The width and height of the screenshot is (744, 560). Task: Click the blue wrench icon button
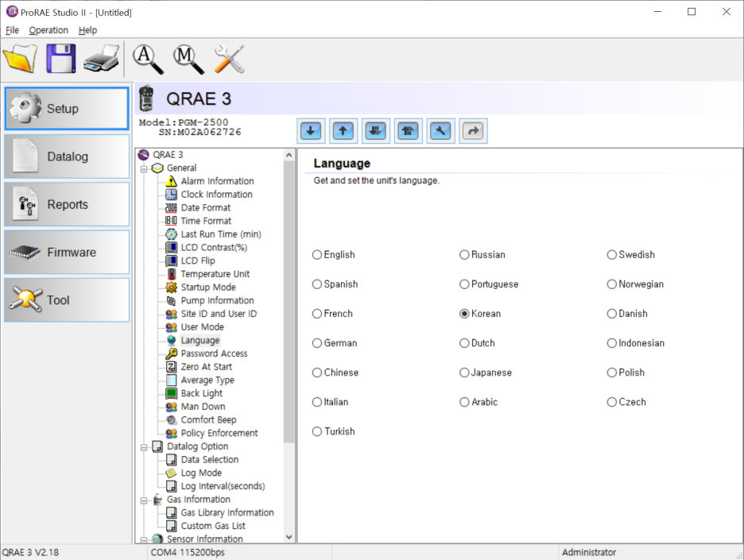pyautogui.click(x=441, y=131)
